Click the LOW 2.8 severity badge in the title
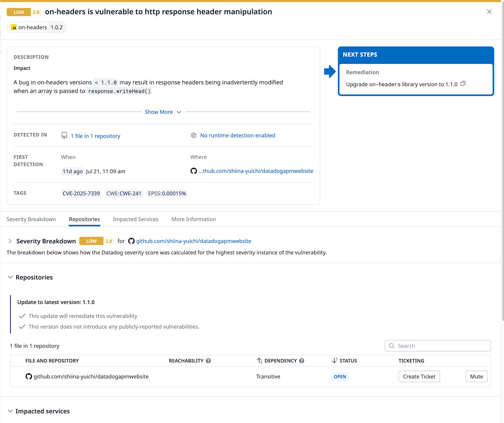This screenshot has height=423, width=504. click(x=24, y=12)
